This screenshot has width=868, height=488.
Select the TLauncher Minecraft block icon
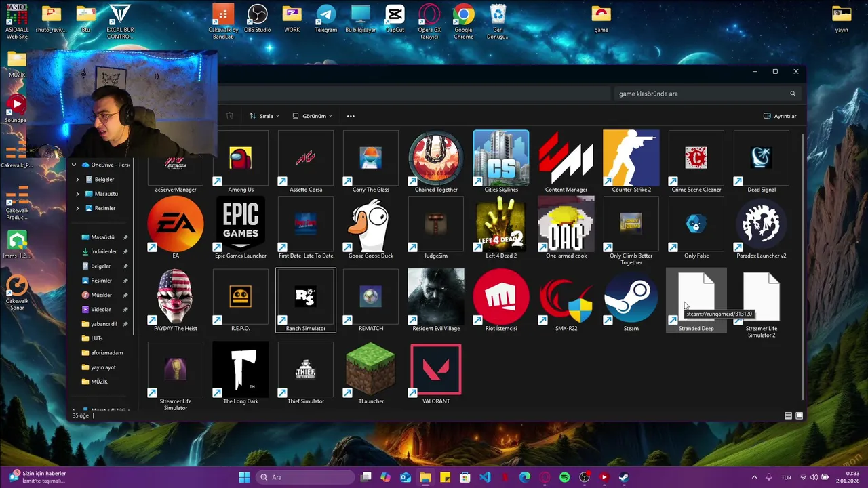pyautogui.click(x=371, y=369)
